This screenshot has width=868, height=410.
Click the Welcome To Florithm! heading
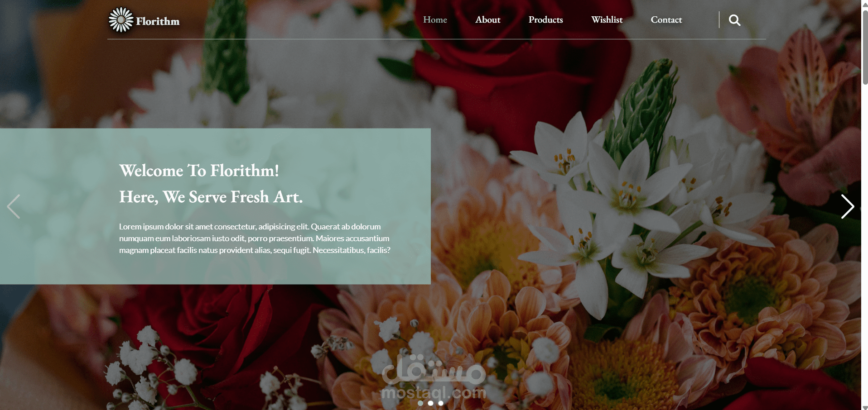point(199,171)
